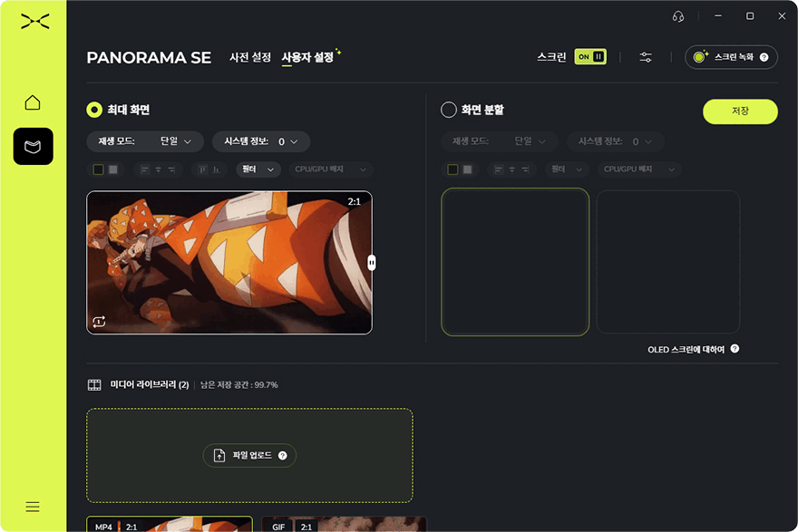Click the media library film icon
The width and height of the screenshot is (798, 532).
pyautogui.click(x=94, y=385)
